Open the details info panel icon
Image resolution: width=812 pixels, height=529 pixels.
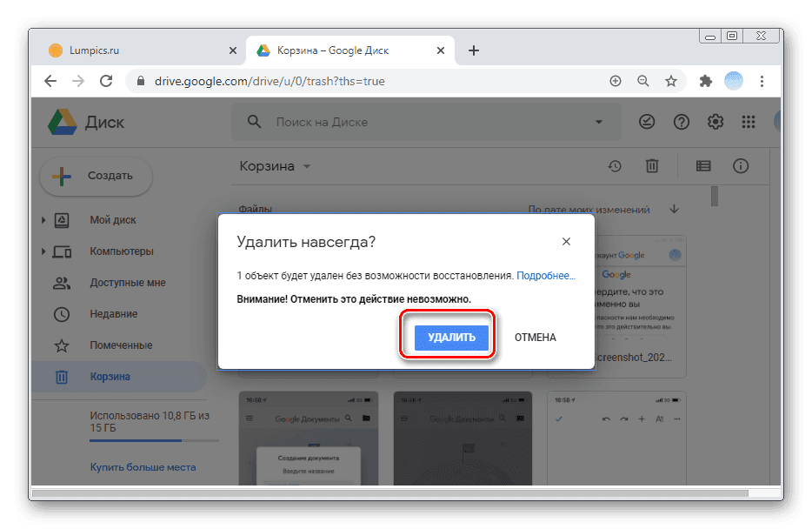click(740, 165)
